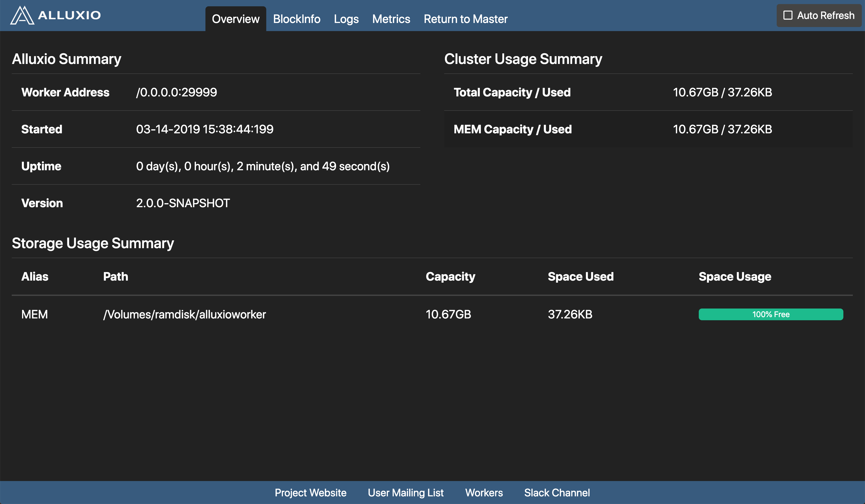The height and width of the screenshot is (504, 865).
Task: Click the Capacity column header
Action: coord(450,277)
